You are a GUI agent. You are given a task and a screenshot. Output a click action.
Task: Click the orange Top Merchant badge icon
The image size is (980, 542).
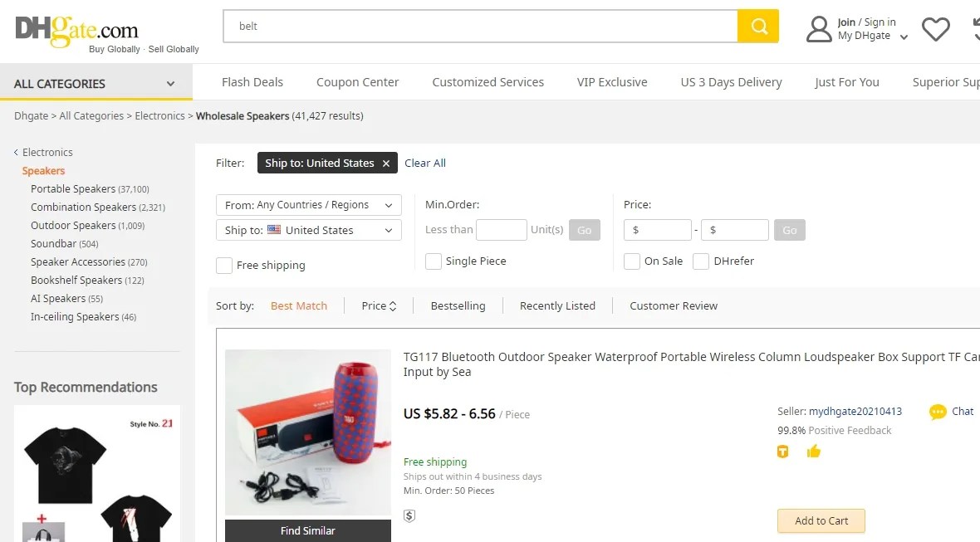(782, 452)
